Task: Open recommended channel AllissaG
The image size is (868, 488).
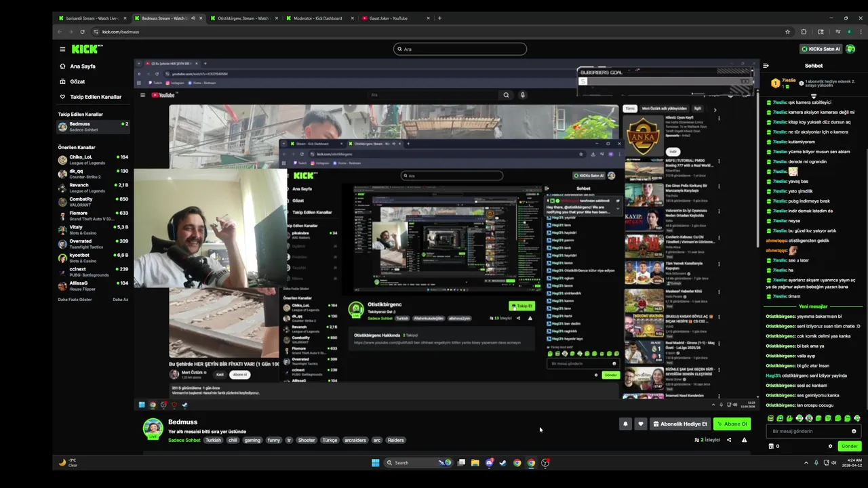Action: [93, 286]
